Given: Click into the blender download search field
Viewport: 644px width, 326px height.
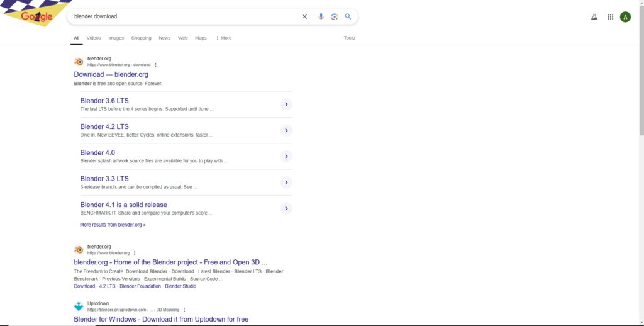Looking at the screenshot, I should click(185, 16).
